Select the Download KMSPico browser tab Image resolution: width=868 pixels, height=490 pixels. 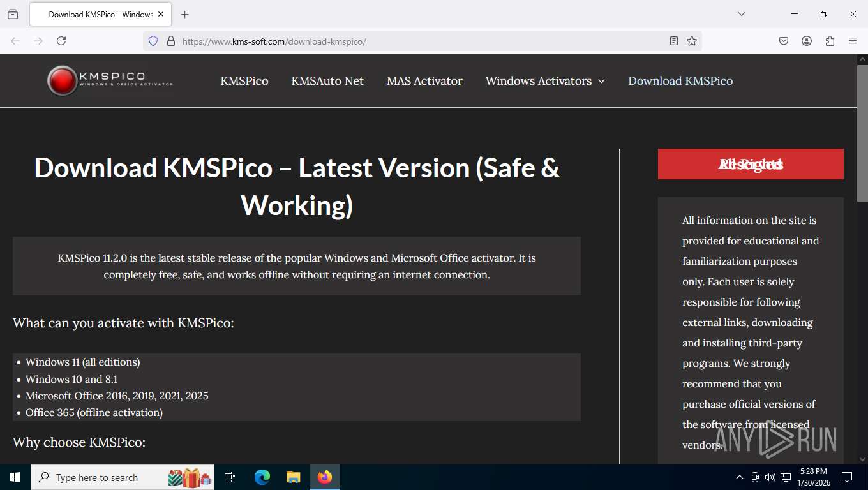tap(100, 14)
